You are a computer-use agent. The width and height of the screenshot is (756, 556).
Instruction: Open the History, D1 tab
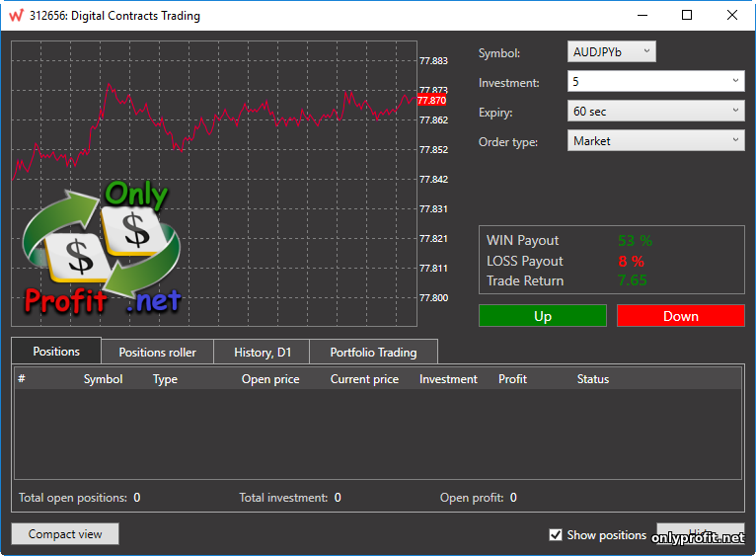pos(262,352)
